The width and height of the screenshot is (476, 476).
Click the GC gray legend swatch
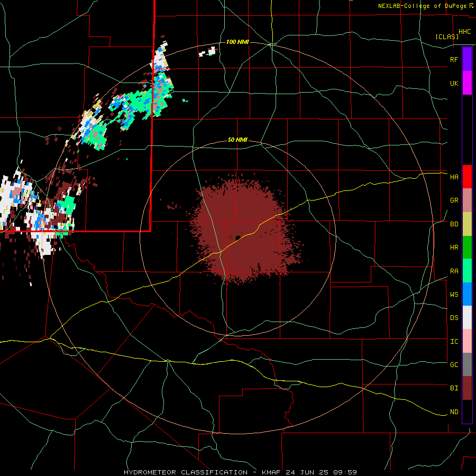[467, 364]
